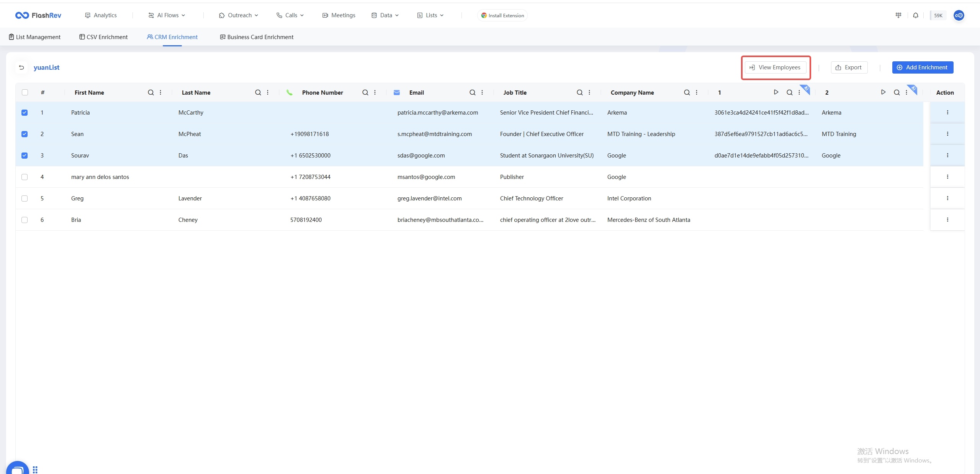Click the Chief Technology Officer job title

(532, 198)
